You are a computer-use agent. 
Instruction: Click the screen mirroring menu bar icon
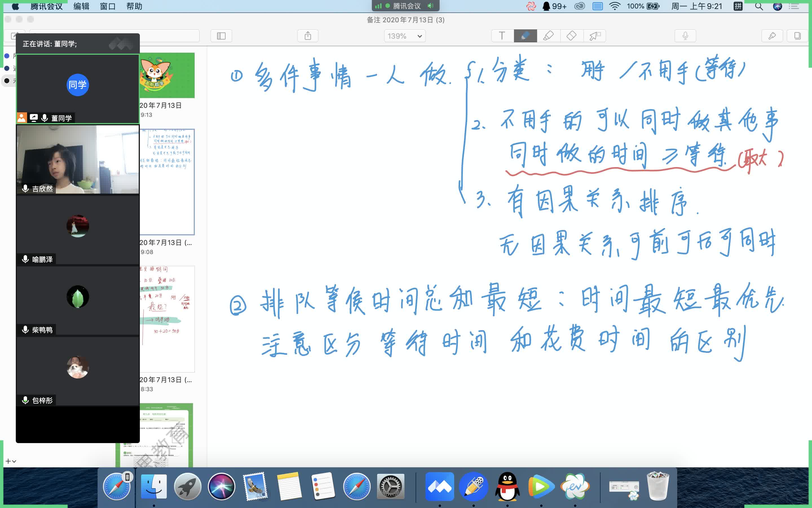[597, 6]
